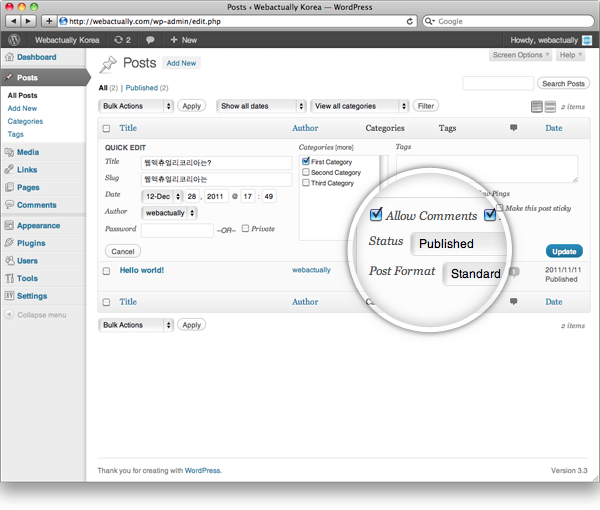Click the Password input field
Viewport: 600px width, 510px height.
point(177,230)
